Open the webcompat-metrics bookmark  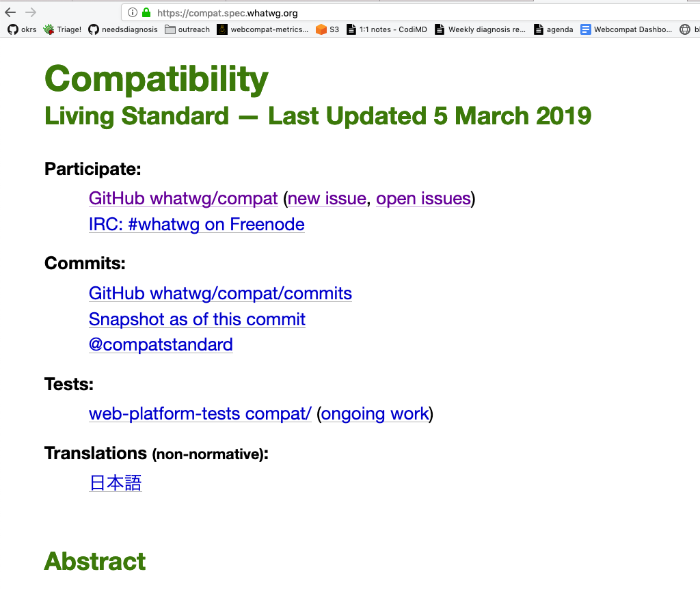[262, 29]
